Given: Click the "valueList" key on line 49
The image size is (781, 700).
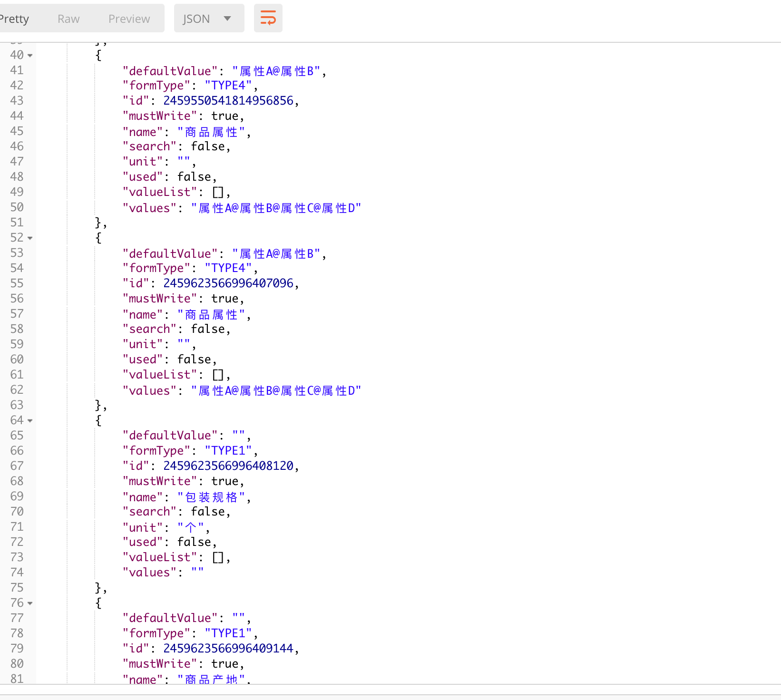Looking at the screenshot, I should (160, 192).
